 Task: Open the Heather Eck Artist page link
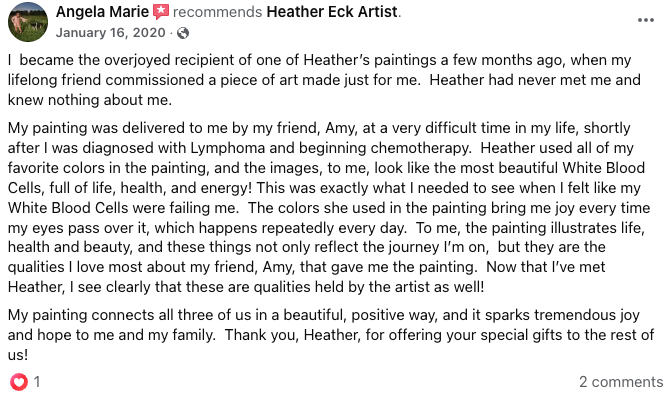click(x=333, y=12)
